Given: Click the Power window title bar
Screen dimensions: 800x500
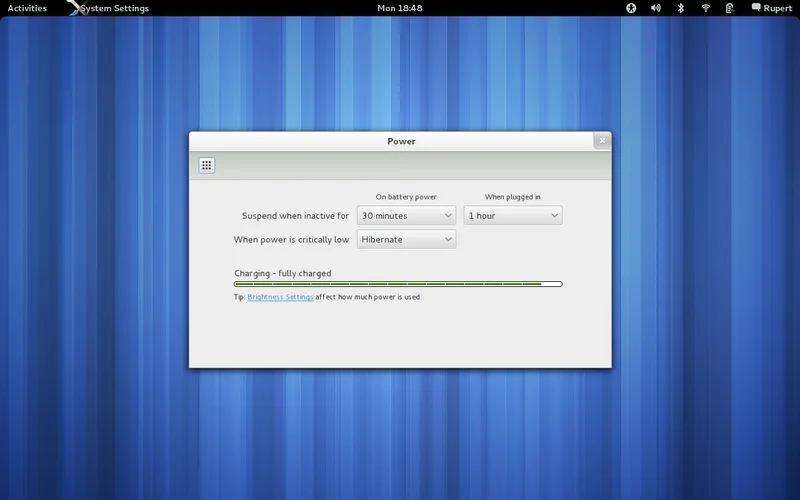Looking at the screenshot, I should point(401,141).
